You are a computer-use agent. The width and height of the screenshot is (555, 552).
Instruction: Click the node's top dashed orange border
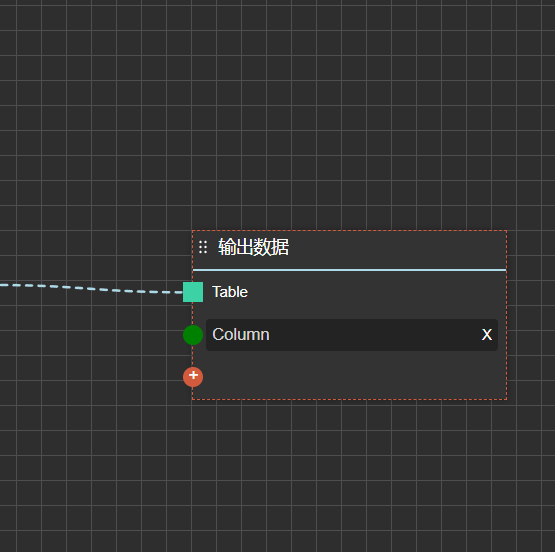pyautogui.click(x=349, y=231)
